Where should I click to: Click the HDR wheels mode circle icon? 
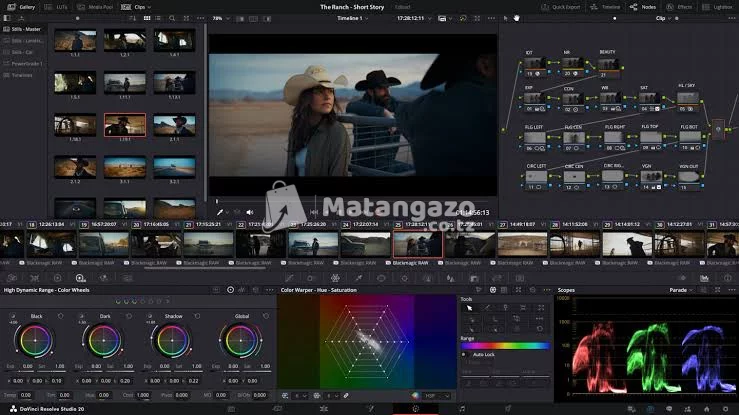point(230,290)
